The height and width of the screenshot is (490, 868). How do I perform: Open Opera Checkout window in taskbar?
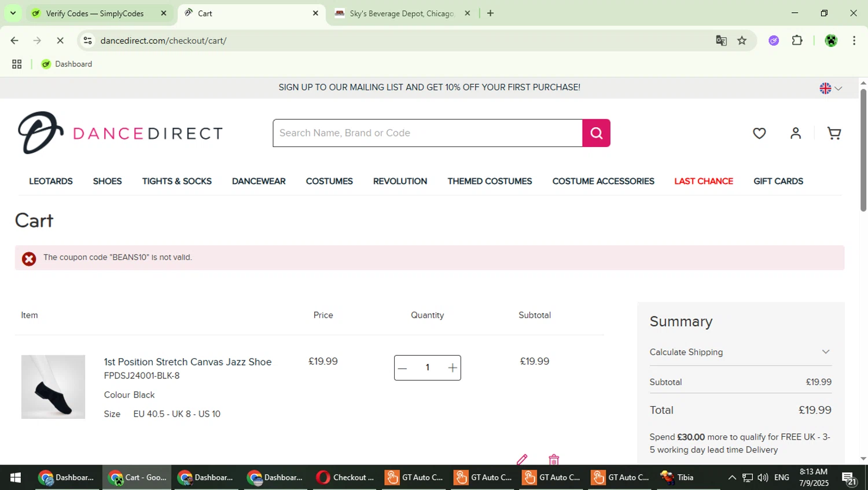[x=345, y=478]
